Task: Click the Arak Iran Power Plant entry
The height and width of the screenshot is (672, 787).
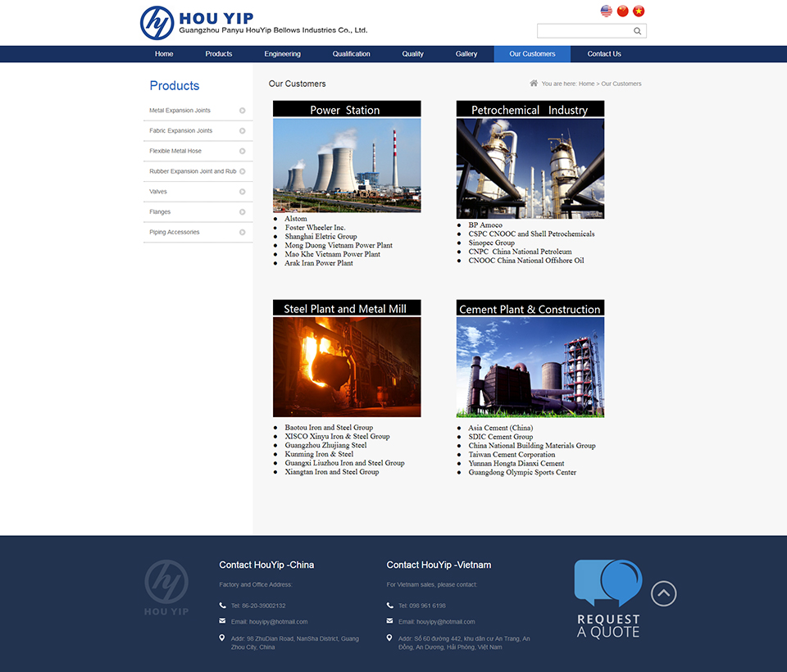Action: 319,263
